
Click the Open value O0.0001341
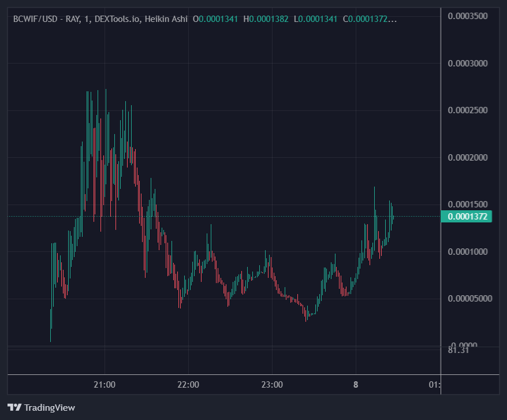click(215, 19)
